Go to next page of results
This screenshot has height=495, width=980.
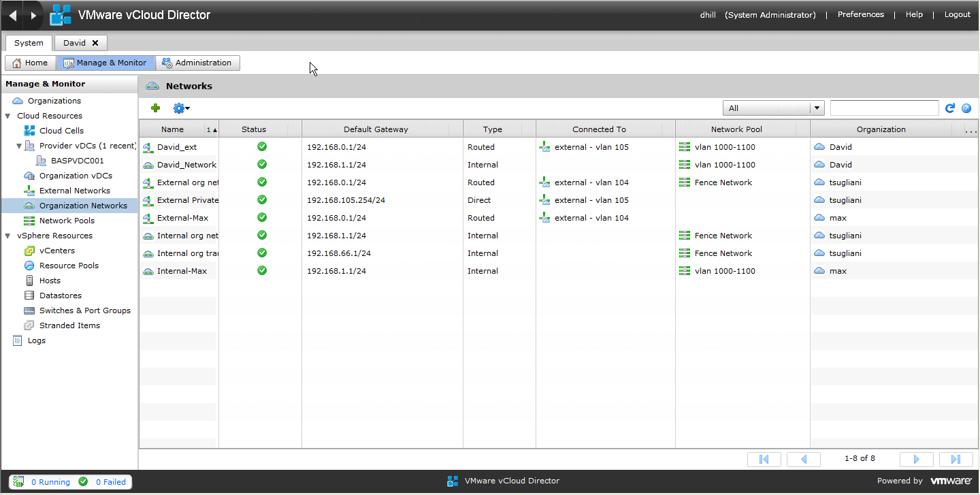(916, 459)
